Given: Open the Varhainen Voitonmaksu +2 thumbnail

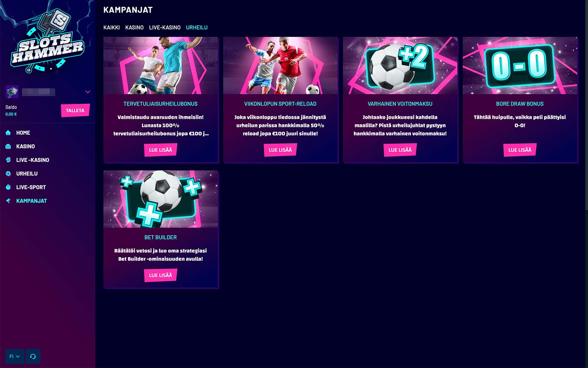Looking at the screenshot, I should click(400, 66).
